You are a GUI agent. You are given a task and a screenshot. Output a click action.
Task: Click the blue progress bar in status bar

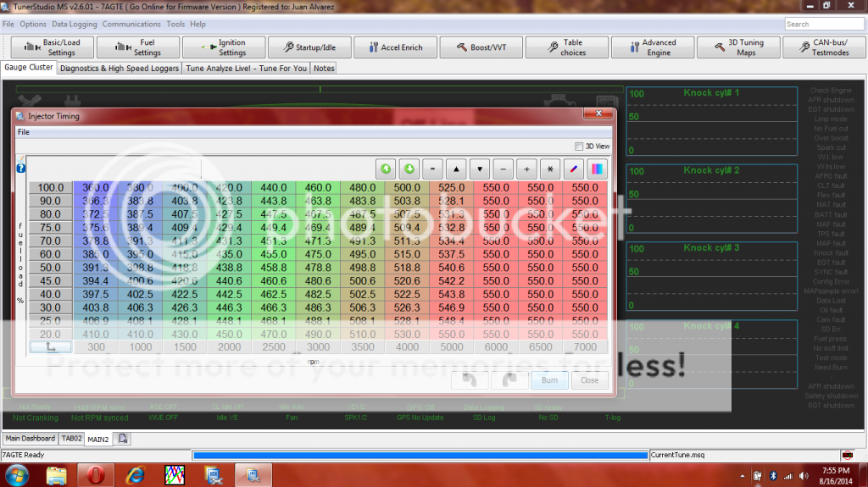click(x=420, y=456)
